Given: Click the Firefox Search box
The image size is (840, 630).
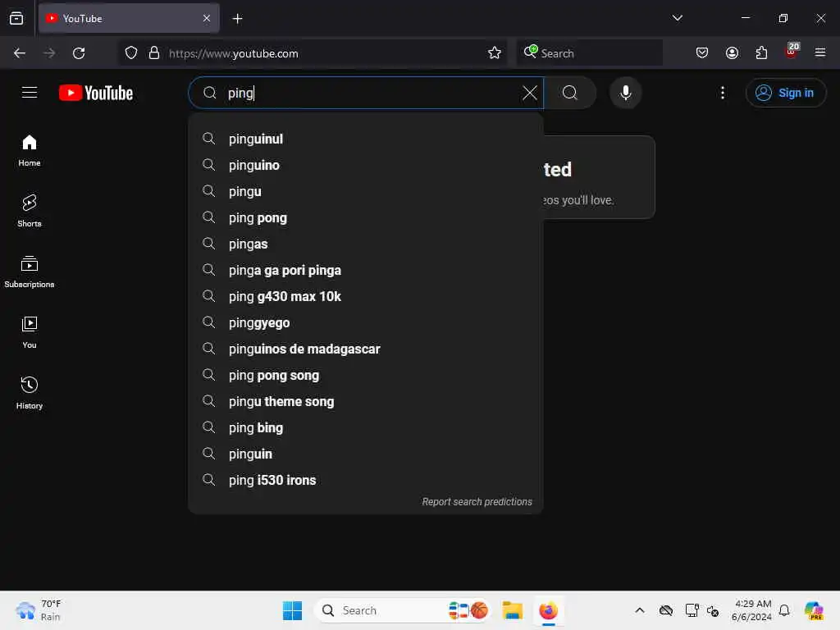Looking at the screenshot, I should click(589, 53).
